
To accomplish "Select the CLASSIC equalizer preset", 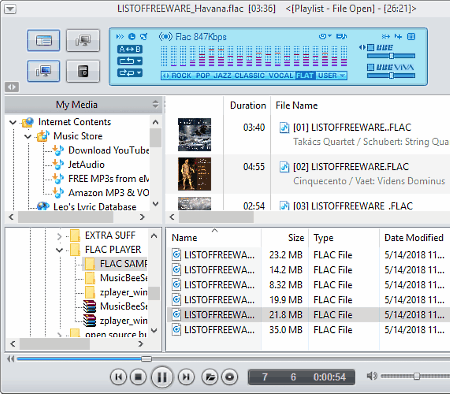I will pos(250,76).
